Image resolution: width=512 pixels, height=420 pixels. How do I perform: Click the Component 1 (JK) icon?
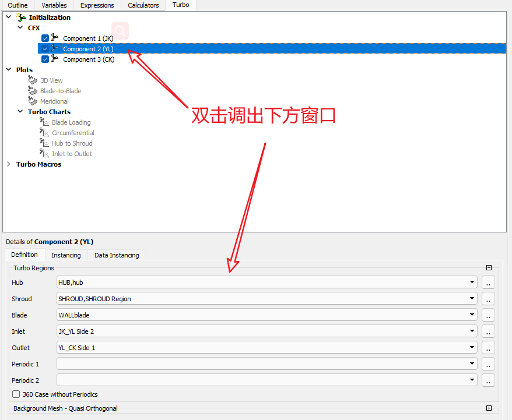click(55, 38)
